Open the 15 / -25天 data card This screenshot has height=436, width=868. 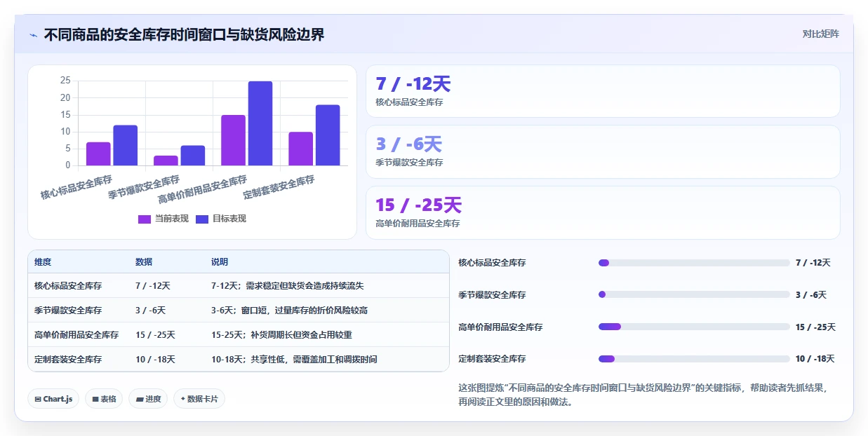(603, 212)
